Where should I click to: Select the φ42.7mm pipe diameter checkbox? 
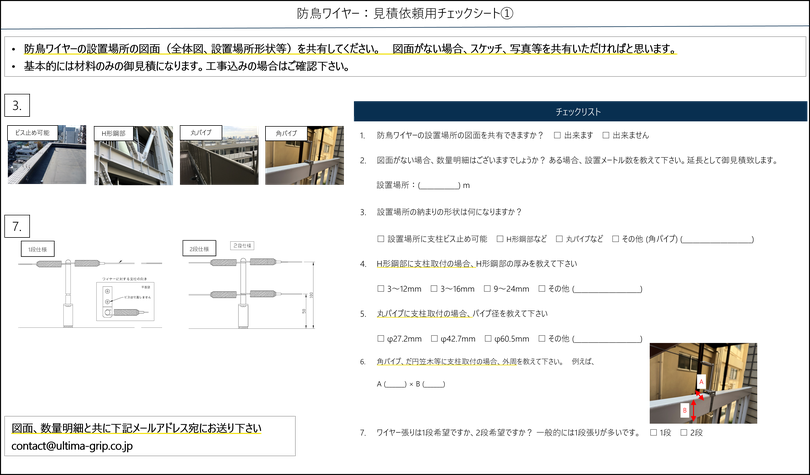pos(434,339)
